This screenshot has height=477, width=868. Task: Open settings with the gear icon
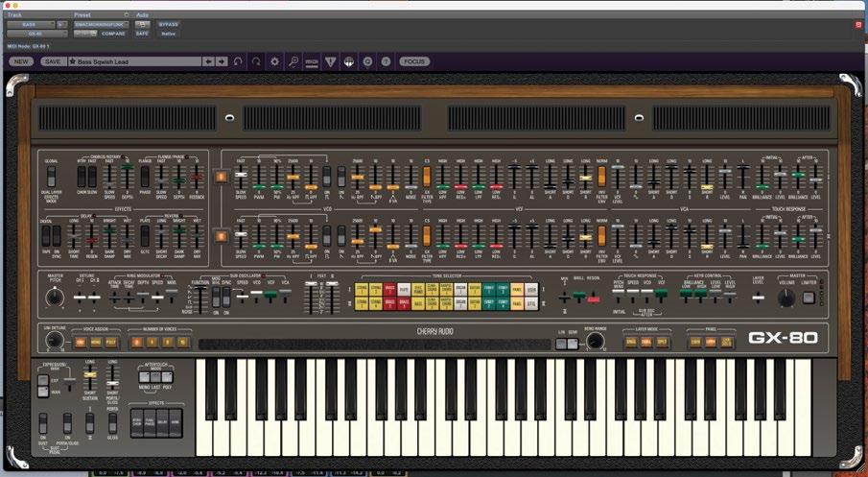coord(274,61)
